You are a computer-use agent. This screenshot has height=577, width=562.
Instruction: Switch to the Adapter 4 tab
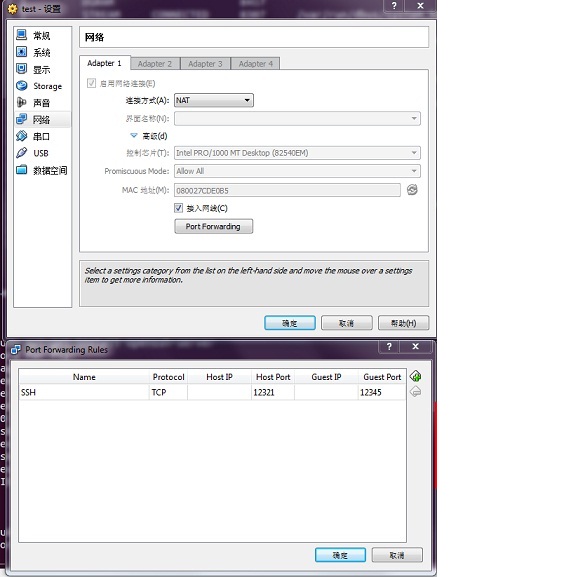[x=256, y=64]
